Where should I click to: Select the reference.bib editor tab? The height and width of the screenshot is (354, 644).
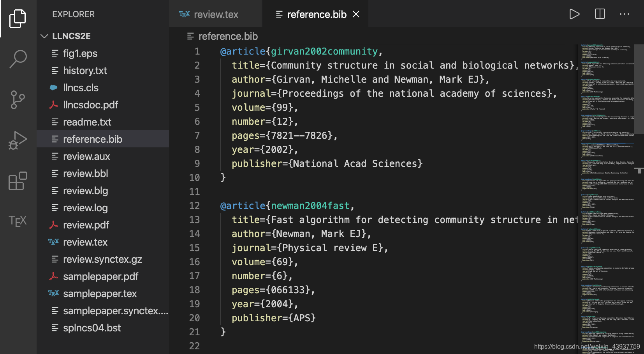pos(316,14)
